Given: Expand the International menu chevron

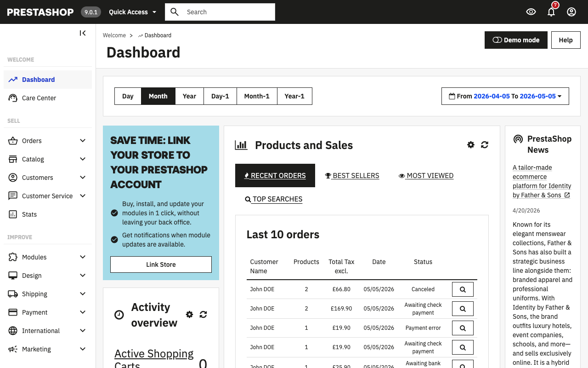Looking at the screenshot, I should tap(83, 331).
